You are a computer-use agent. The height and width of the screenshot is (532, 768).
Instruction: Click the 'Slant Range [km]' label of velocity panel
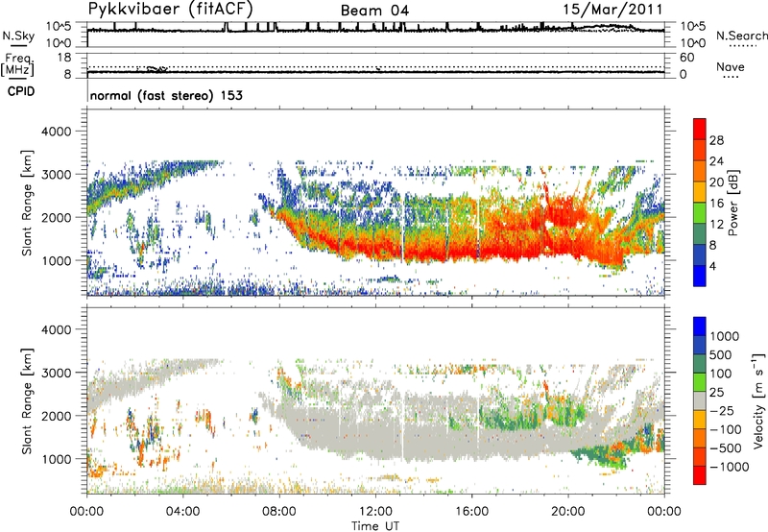[x=27, y=400]
